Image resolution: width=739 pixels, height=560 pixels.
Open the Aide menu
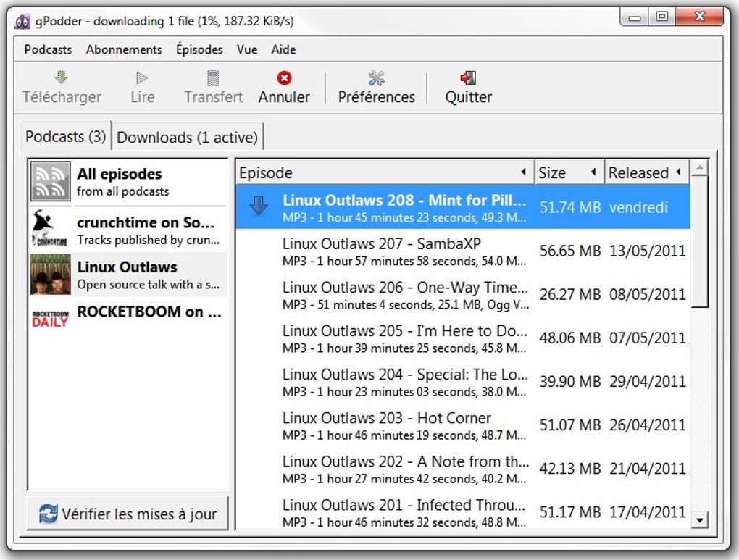tap(284, 49)
